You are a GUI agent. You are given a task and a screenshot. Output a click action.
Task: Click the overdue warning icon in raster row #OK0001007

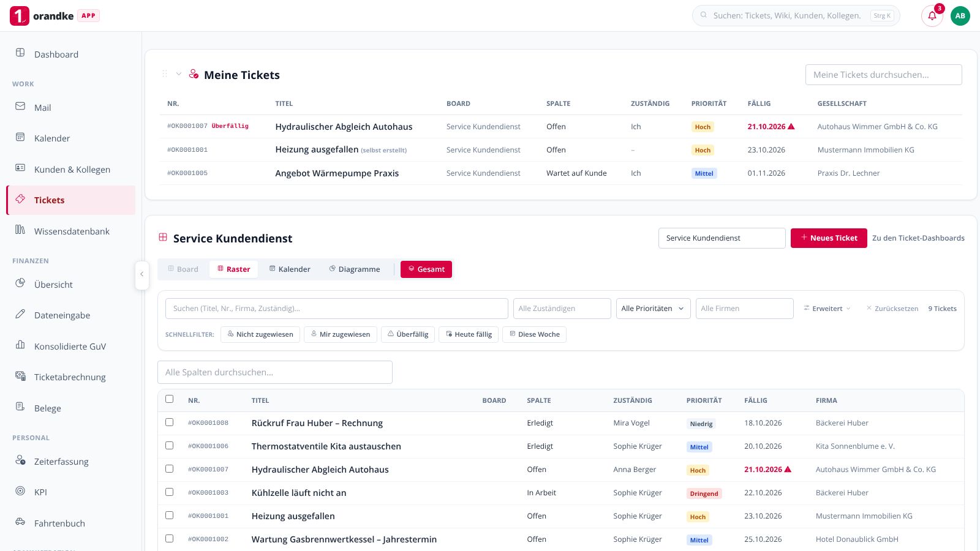(788, 470)
